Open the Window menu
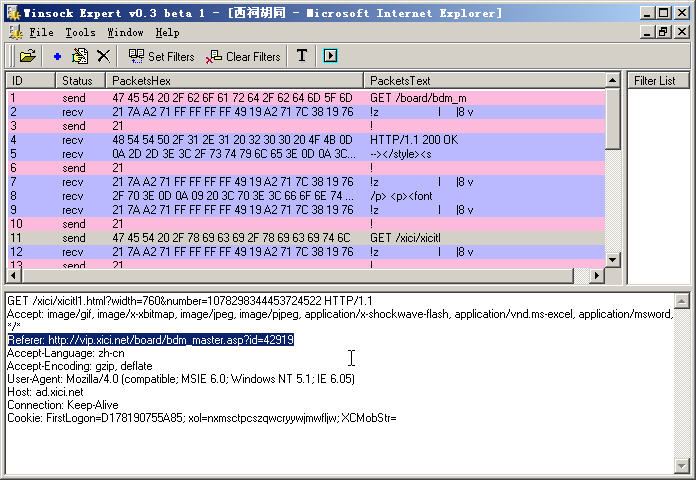 tap(125, 32)
